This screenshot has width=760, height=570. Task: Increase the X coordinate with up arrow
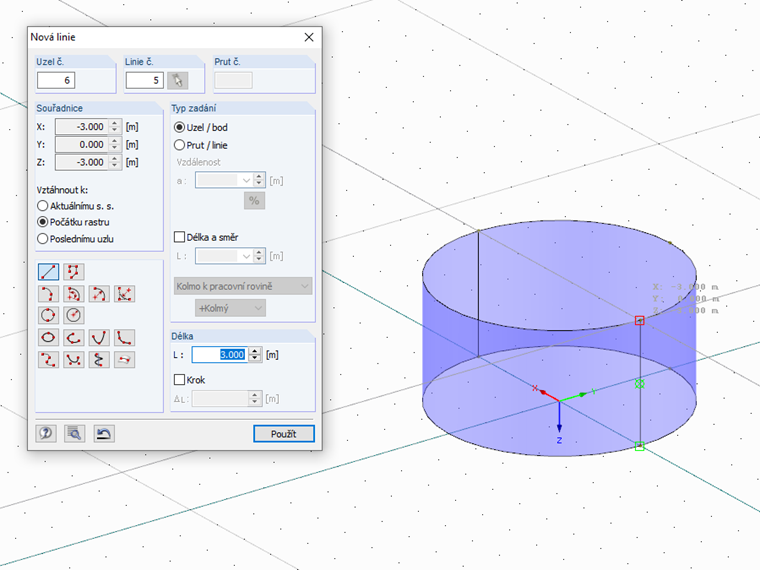pos(115,123)
